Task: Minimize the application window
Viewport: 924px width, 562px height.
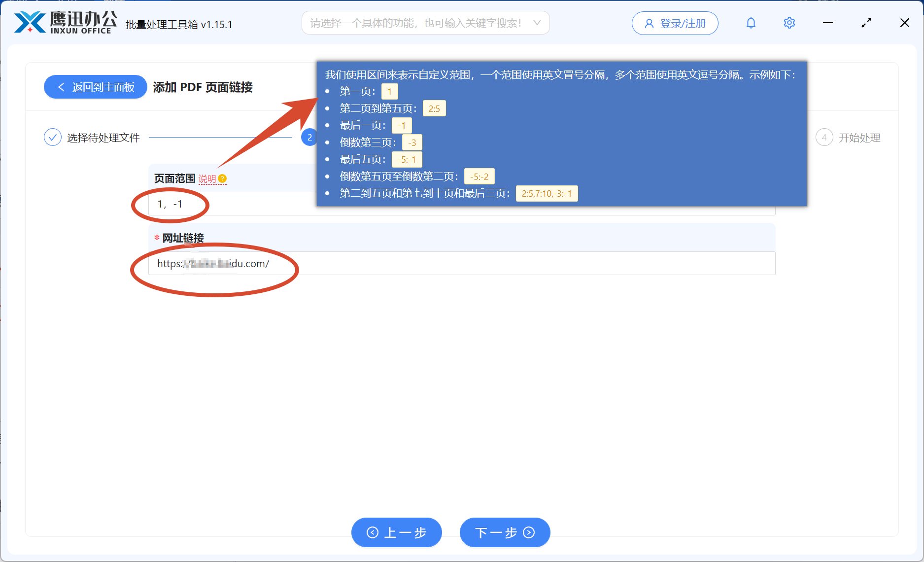Action: 828,23
